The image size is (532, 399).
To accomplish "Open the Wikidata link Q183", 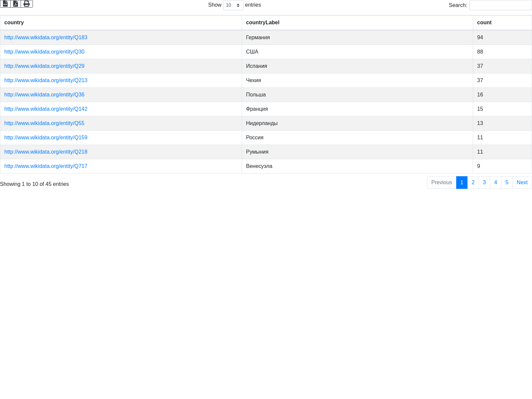I will coord(46,38).
